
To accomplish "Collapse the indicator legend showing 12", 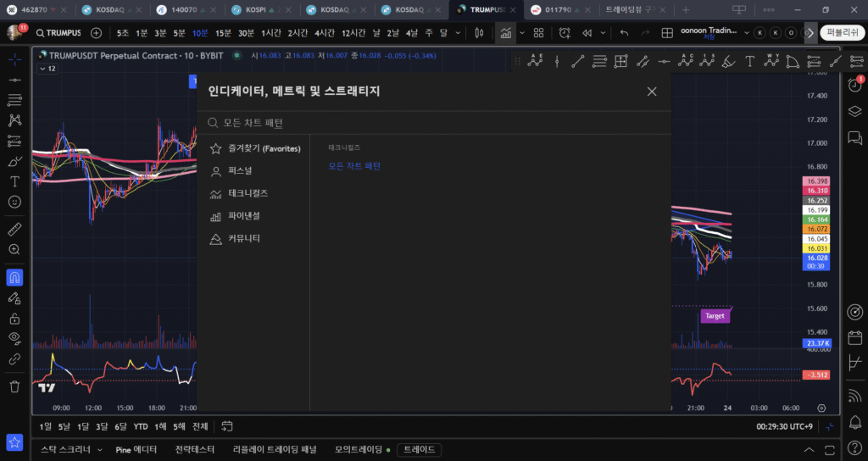I will point(47,69).
